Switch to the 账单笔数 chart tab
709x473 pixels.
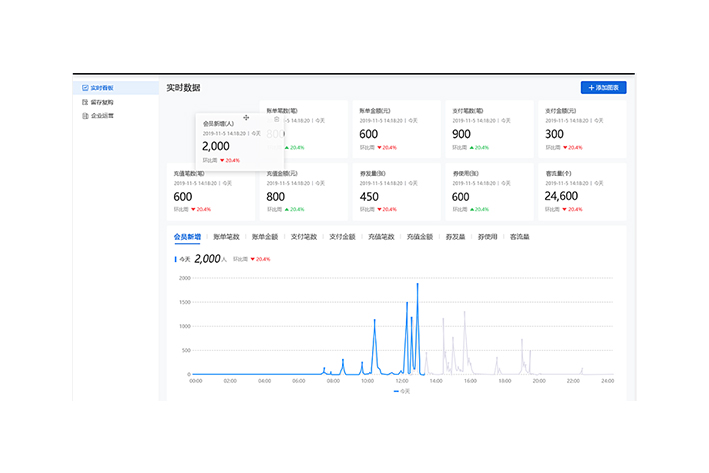[226, 237]
